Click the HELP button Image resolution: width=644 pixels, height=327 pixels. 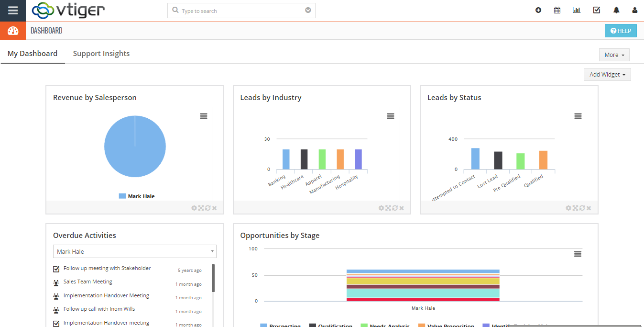[621, 31]
